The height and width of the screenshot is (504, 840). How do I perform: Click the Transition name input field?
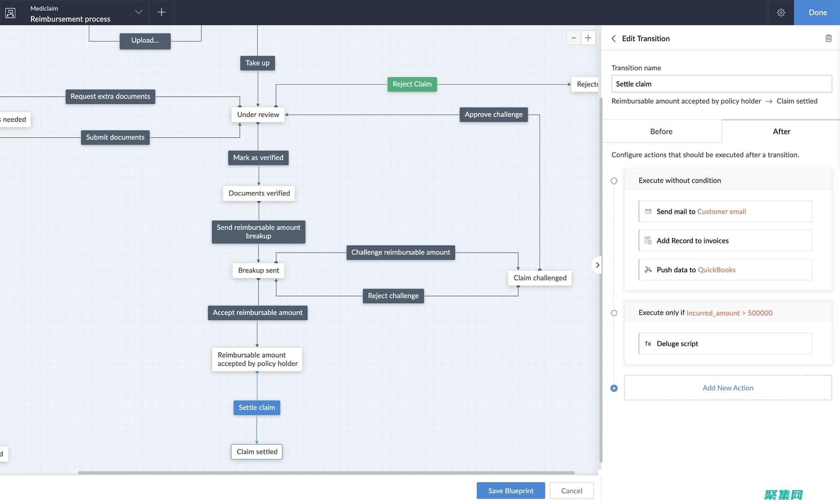click(x=721, y=84)
